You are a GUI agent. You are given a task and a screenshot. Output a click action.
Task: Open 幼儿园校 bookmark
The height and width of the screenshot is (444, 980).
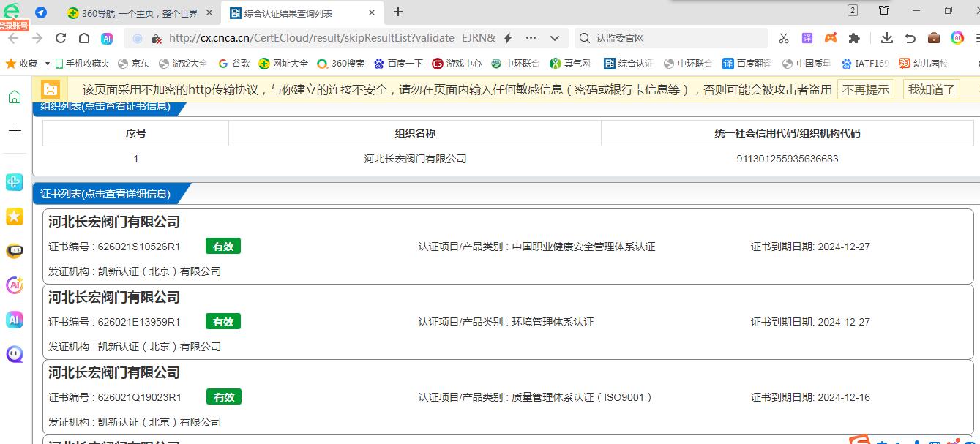923,64
